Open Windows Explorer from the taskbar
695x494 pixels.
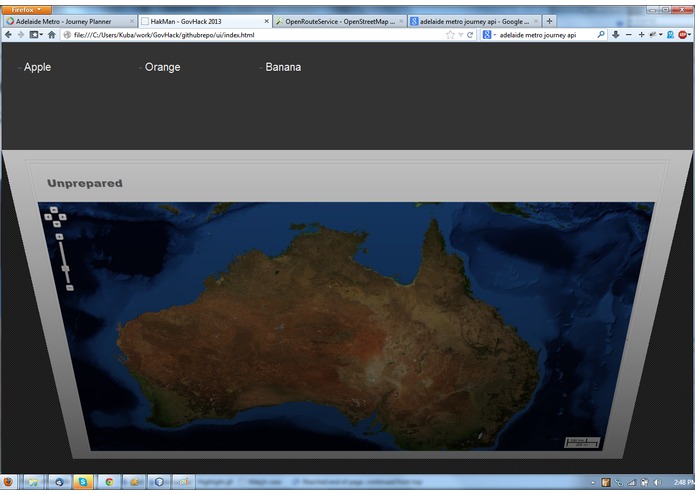33,482
